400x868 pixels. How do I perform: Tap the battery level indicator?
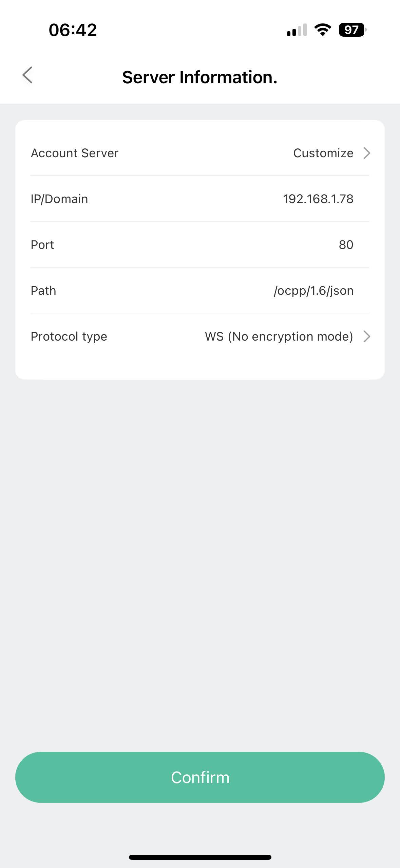(x=352, y=30)
